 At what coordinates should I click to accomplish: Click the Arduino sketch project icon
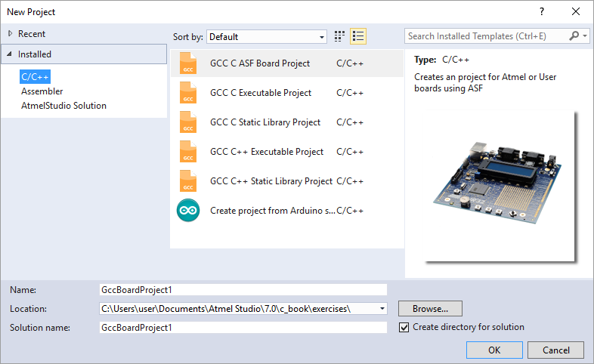[x=188, y=211]
